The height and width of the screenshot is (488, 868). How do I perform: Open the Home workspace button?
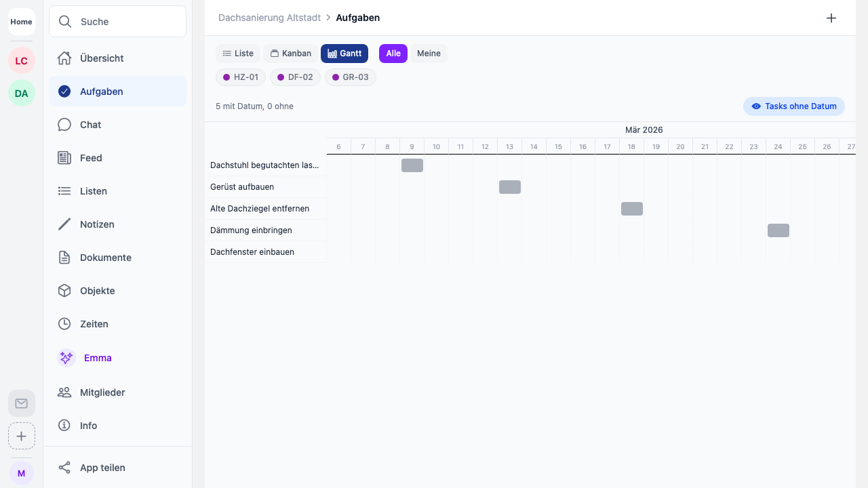[x=22, y=22]
